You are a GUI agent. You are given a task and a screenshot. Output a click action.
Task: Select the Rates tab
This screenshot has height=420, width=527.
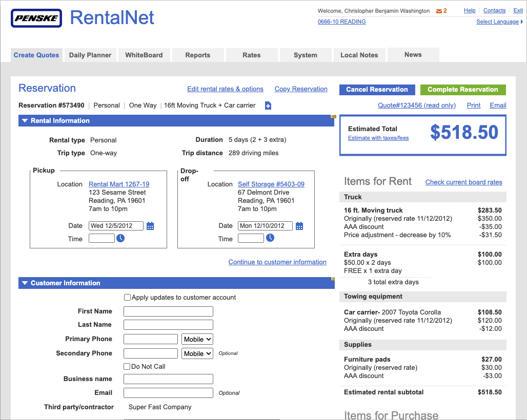(x=251, y=55)
